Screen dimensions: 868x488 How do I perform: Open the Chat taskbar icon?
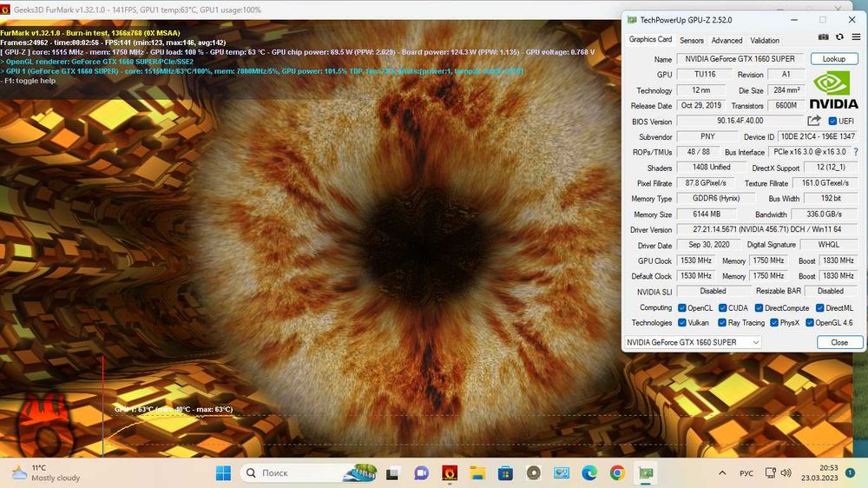pos(421,473)
